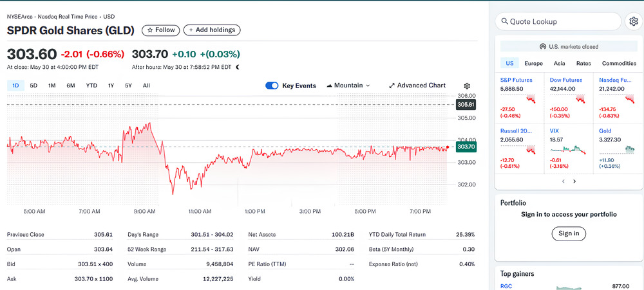Select the 6M chart range
The image size is (644, 290).
pyautogui.click(x=71, y=86)
